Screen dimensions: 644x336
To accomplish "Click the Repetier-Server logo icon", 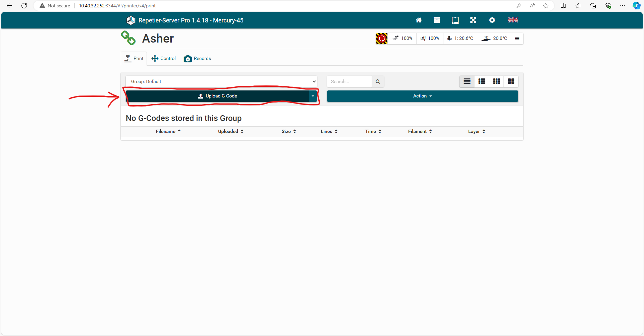I will pos(131,20).
